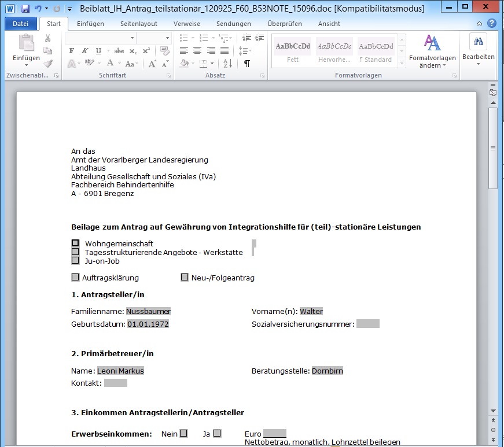504x447 pixels.
Task: Decrease paragraph indent
Action: point(247,38)
